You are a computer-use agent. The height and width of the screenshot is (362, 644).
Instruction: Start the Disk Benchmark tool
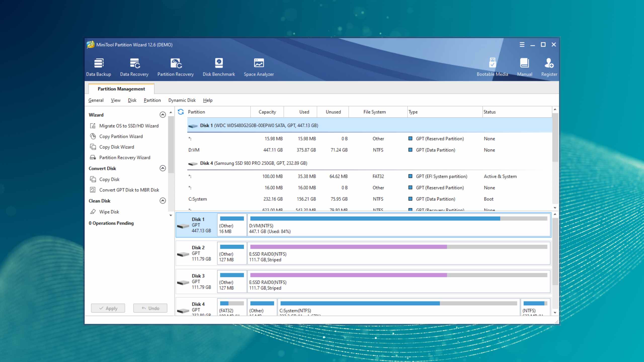pos(219,67)
